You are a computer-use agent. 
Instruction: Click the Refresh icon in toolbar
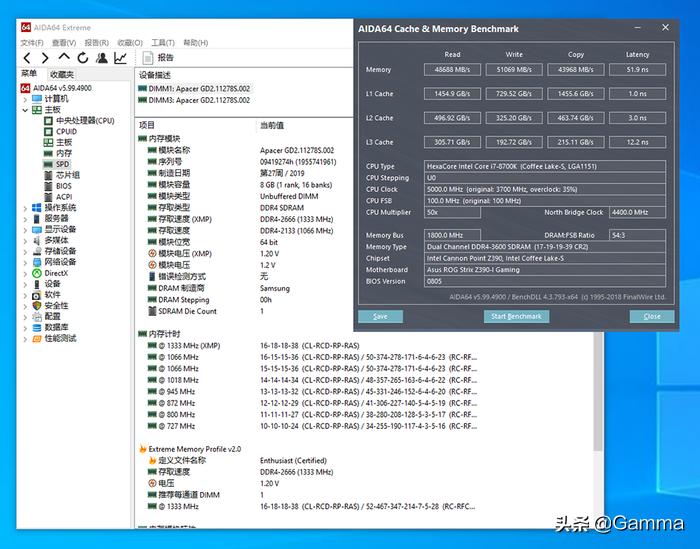coord(83,58)
